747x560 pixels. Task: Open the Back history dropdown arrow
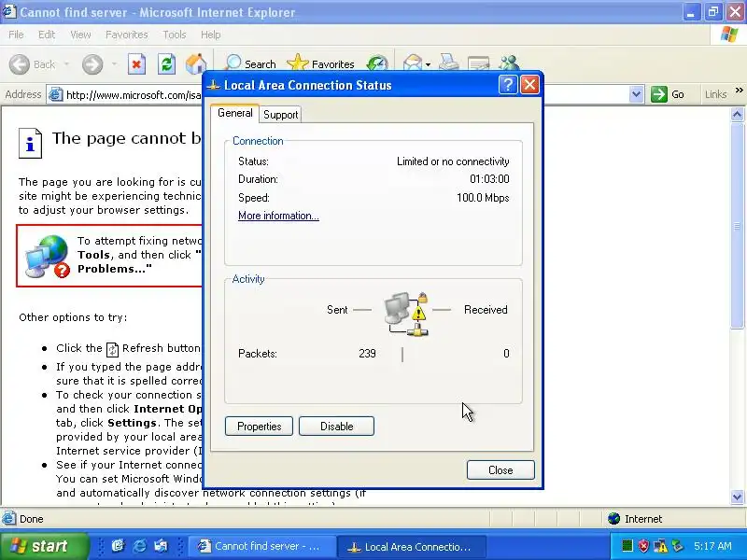click(66, 64)
